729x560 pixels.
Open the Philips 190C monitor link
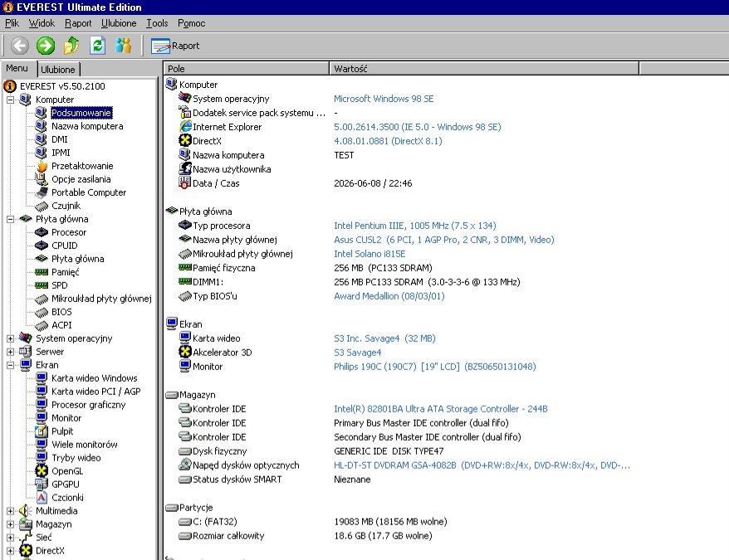click(435, 367)
